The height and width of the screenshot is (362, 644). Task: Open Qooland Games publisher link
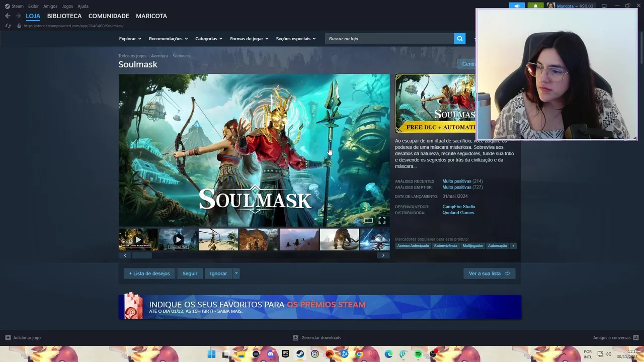click(x=458, y=213)
